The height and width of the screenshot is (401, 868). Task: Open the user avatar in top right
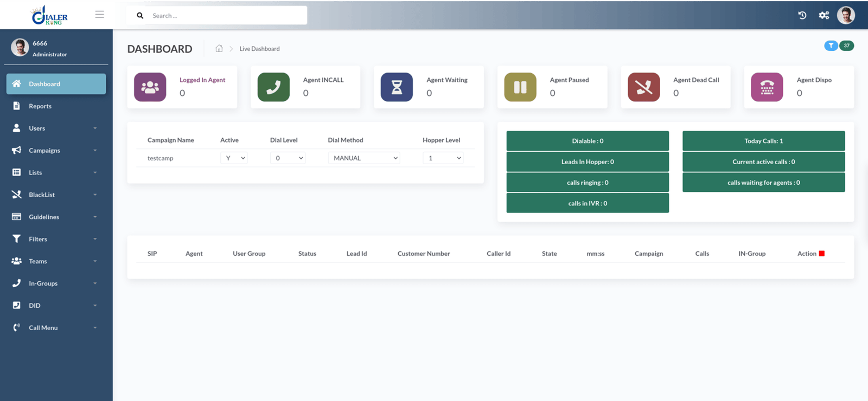pyautogui.click(x=846, y=15)
